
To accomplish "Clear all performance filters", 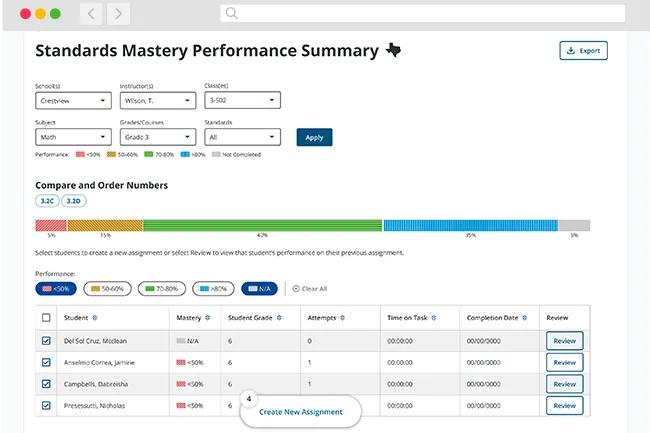I will (310, 289).
